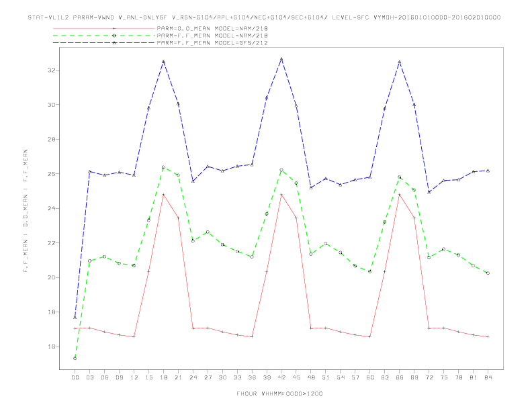Click the red solid line sample in legend
The image size is (532, 411).
point(104,28)
